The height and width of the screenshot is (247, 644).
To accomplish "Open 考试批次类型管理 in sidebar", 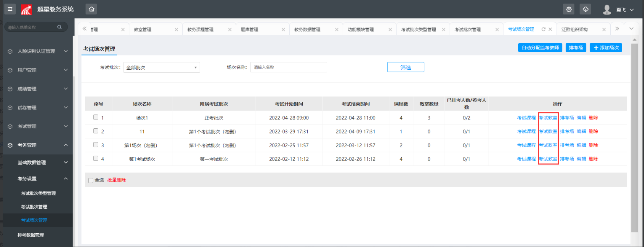I will (38, 193).
